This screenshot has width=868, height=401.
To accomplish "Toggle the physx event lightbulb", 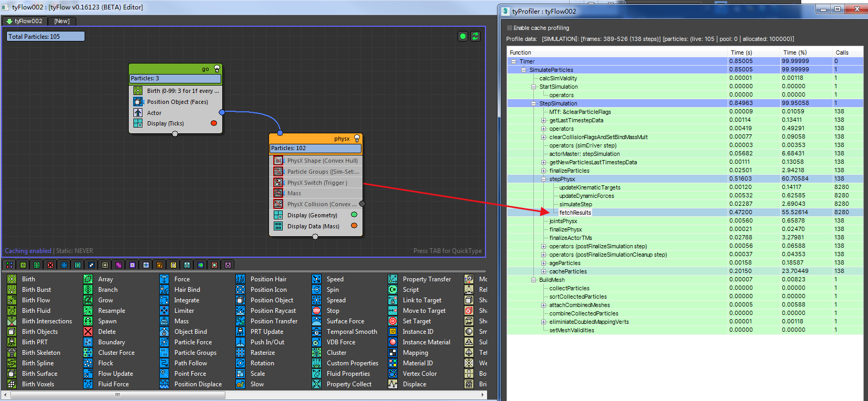I will (357, 139).
